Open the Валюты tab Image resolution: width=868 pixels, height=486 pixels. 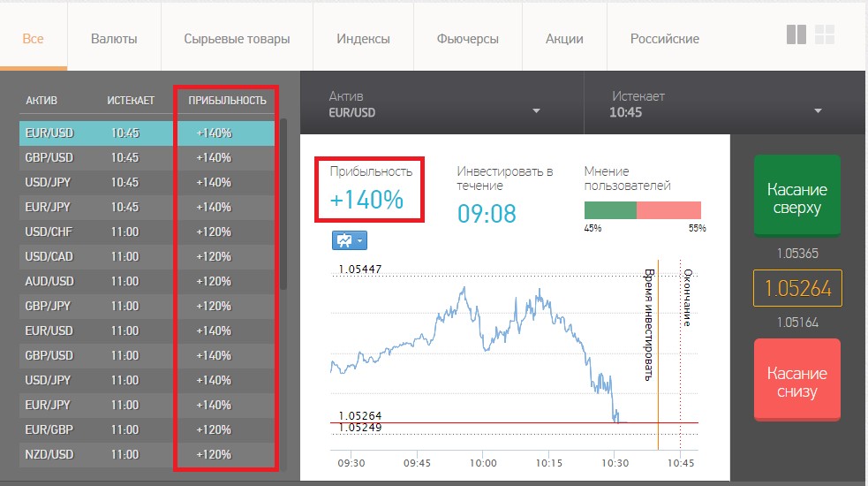click(114, 39)
